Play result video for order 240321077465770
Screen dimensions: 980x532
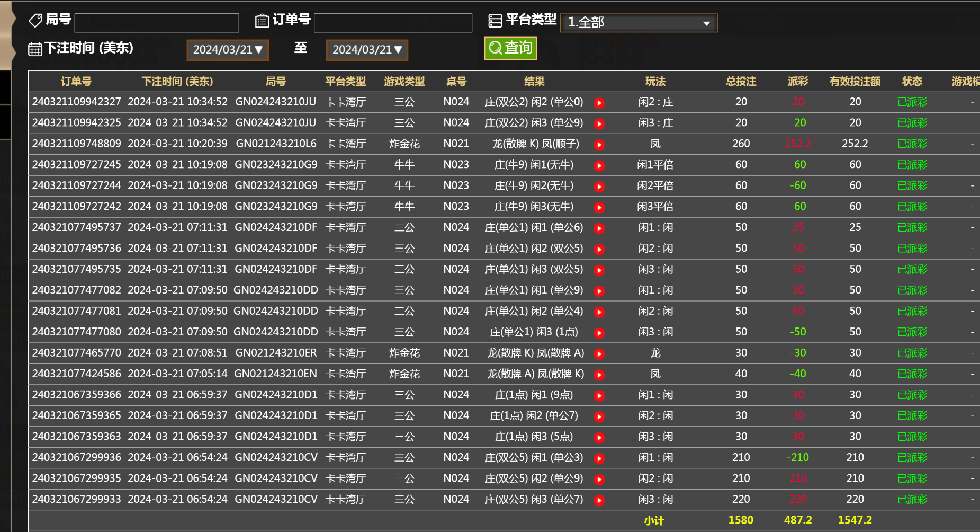coord(599,354)
